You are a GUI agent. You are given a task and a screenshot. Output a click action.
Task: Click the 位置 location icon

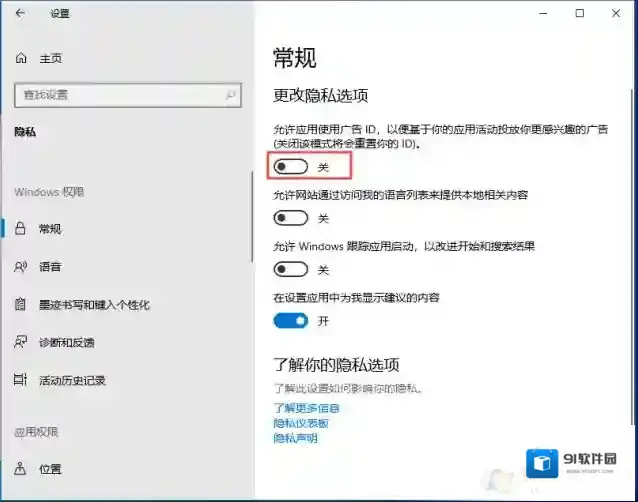(x=21, y=468)
